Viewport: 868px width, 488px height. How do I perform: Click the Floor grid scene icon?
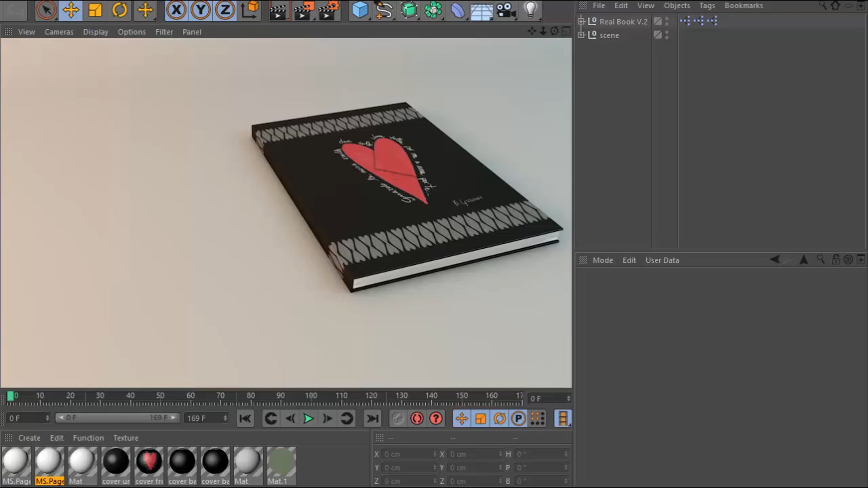pyautogui.click(x=481, y=11)
